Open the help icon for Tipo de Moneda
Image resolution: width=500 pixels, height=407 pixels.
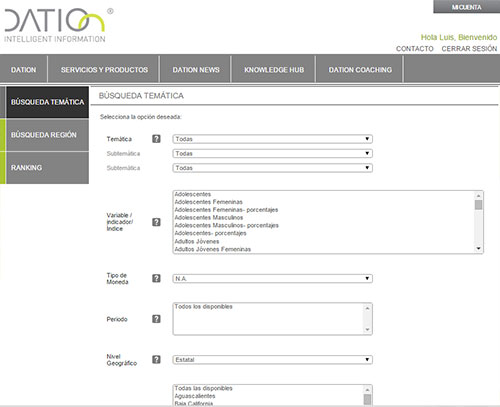pos(156,278)
